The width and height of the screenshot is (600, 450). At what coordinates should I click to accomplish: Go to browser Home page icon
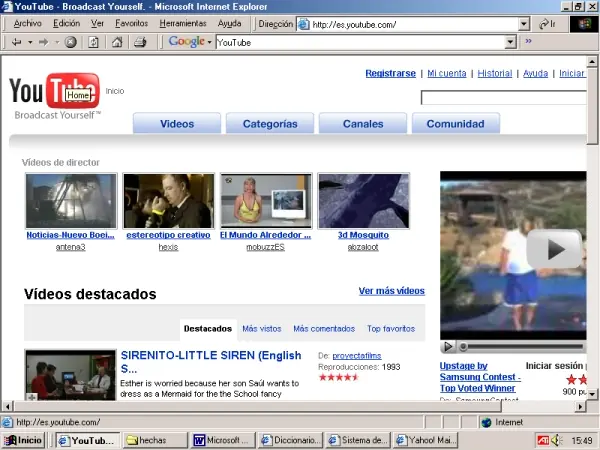(117, 42)
